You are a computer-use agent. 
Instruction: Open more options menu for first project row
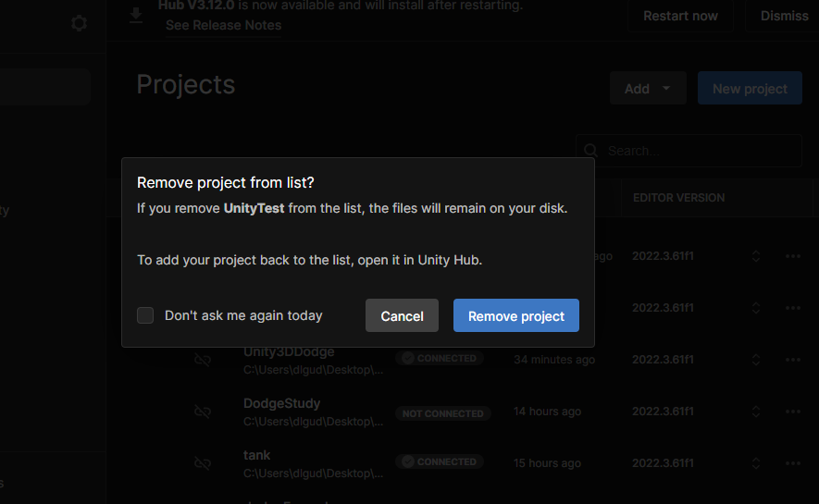pyautogui.click(x=793, y=256)
